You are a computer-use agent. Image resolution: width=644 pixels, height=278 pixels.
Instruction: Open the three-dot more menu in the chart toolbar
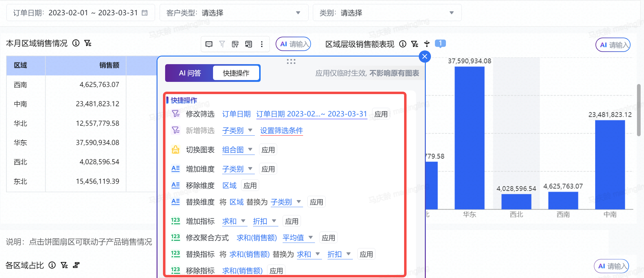click(x=262, y=44)
